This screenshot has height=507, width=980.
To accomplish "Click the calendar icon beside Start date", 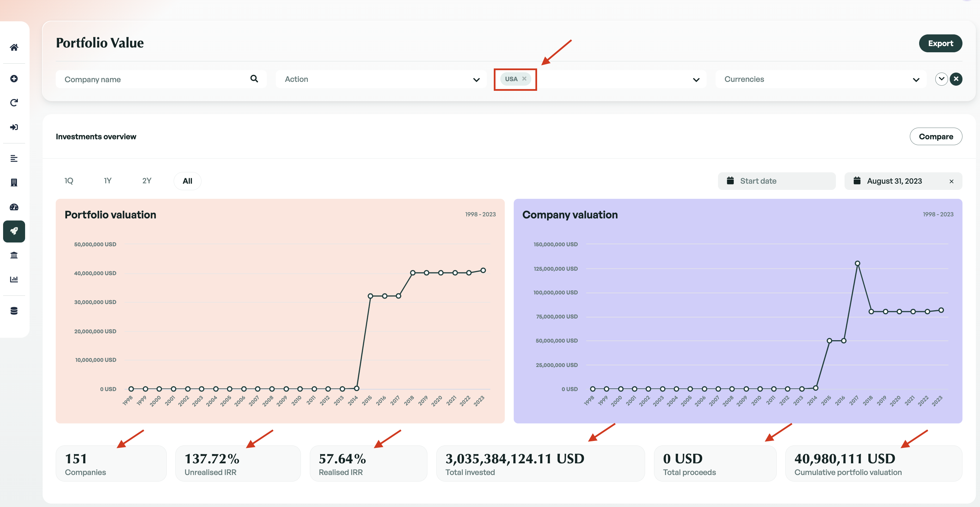I will pyautogui.click(x=730, y=181).
